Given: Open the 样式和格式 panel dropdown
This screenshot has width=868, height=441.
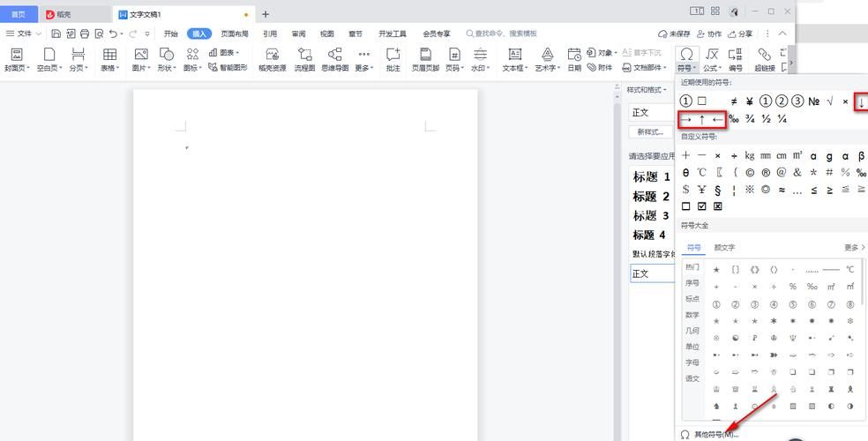Looking at the screenshot, I should pyautogui.click(x=648, y=90).
